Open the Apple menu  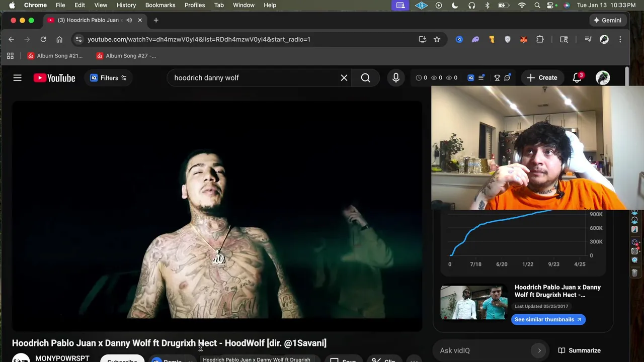click(x=12, y=5)
